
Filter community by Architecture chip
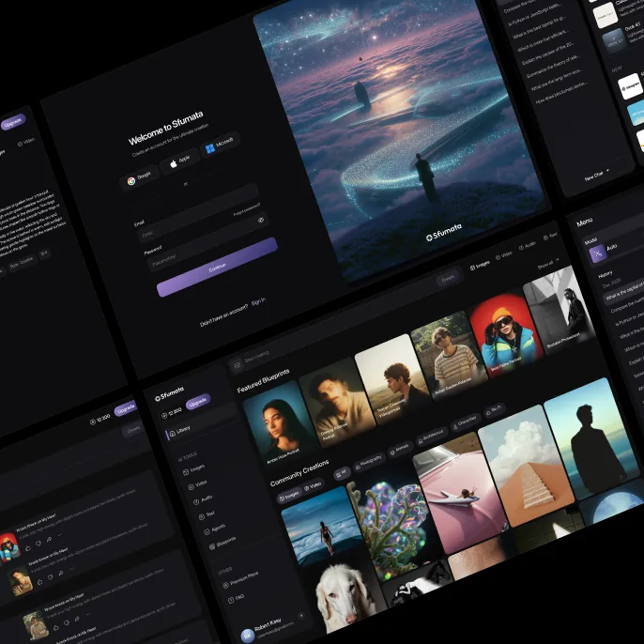coord(430,437)
